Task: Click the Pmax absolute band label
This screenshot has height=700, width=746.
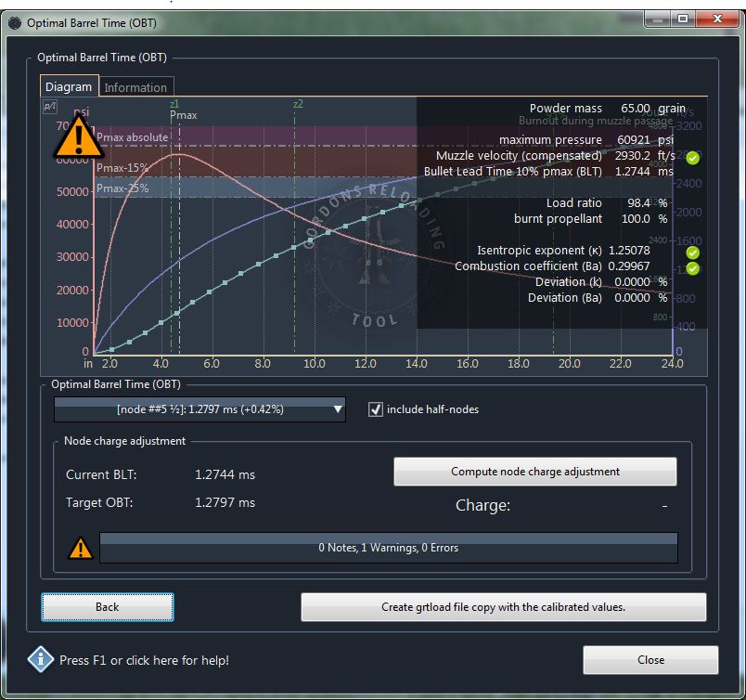Action: tap(133, 137)
